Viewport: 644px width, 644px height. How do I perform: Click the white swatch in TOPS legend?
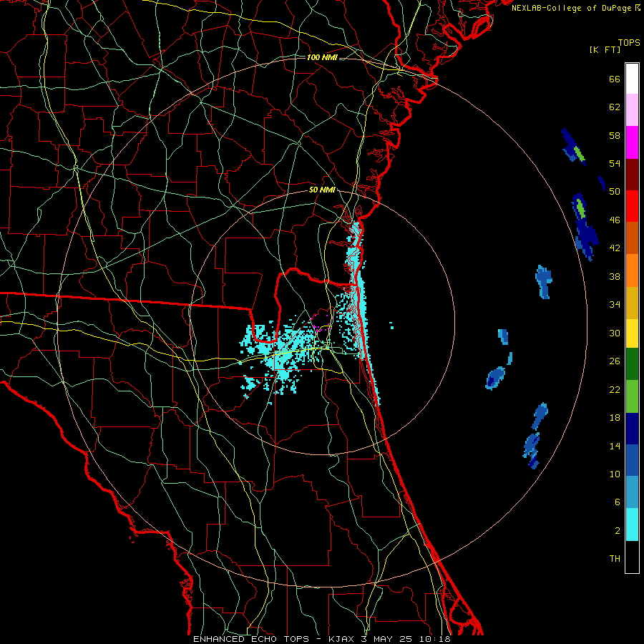(632, 79)
